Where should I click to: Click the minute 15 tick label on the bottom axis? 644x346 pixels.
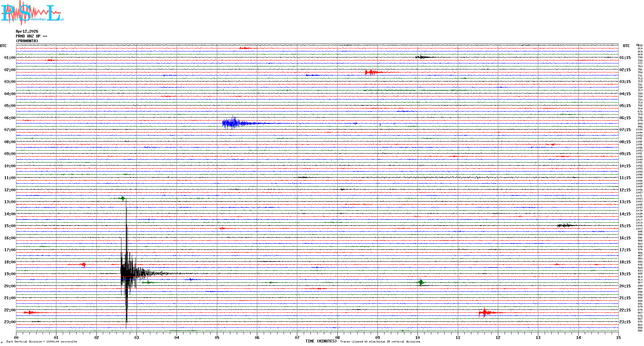[618, 337]
